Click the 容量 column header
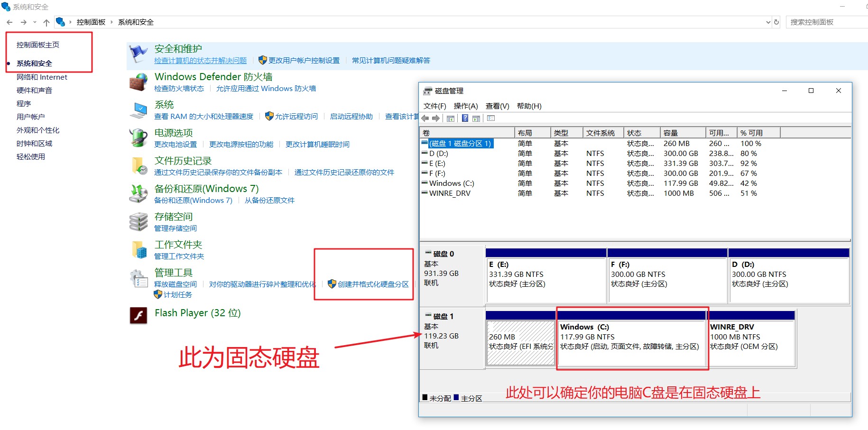Screen dimensions: 868x430 [683, 133]
